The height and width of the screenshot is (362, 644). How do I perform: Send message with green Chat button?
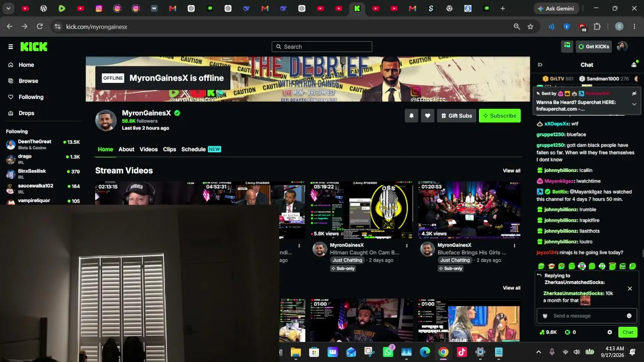pyautogui.click(x=628, y=332)
